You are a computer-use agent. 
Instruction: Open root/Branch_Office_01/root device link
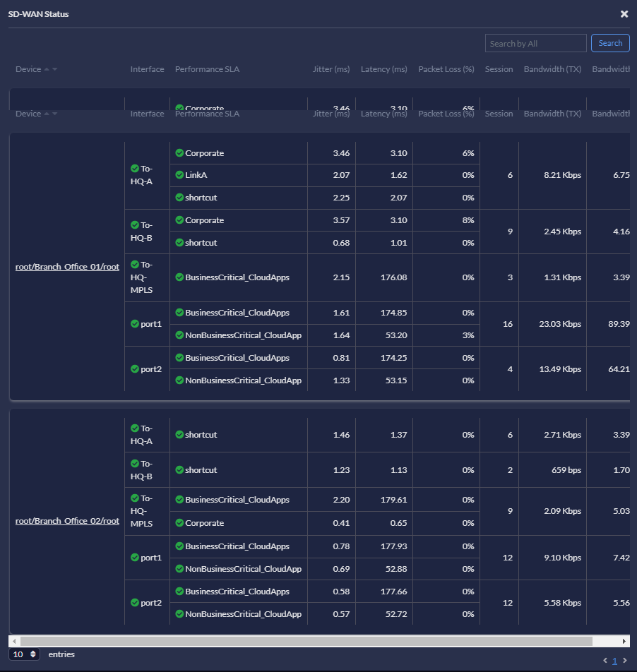point(67,267)
